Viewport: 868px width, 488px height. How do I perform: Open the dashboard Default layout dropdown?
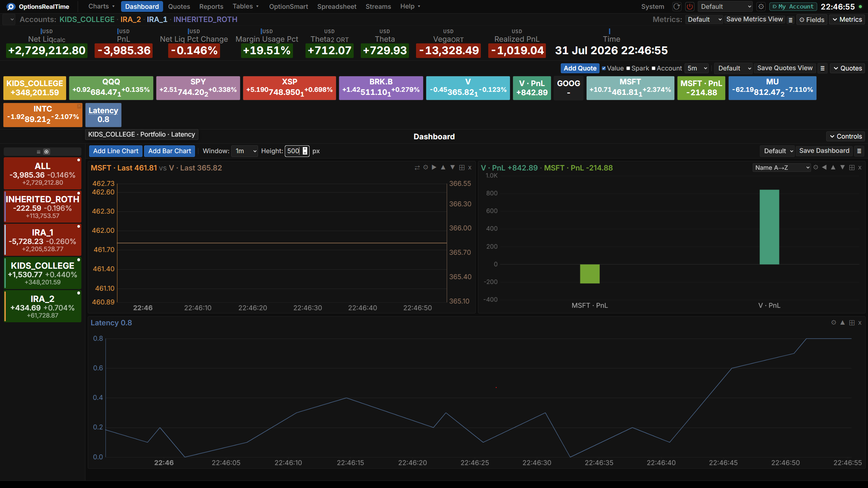coord(777,151)
